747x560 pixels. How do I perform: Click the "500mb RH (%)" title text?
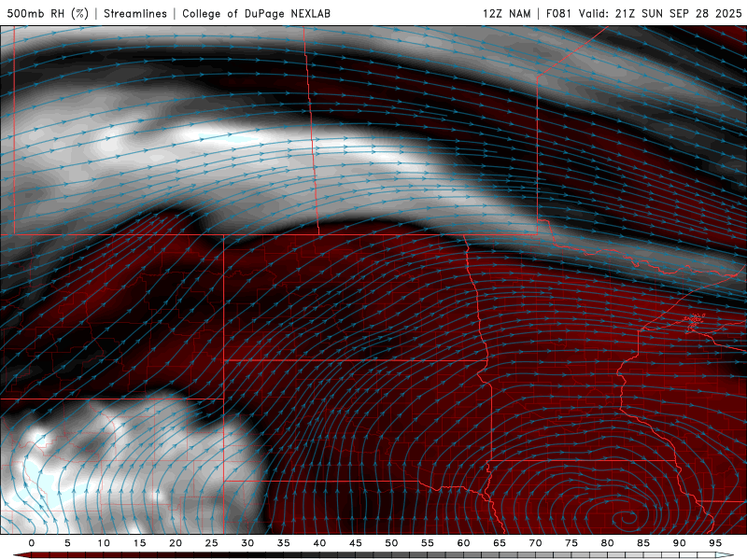(x=48, y=13)
